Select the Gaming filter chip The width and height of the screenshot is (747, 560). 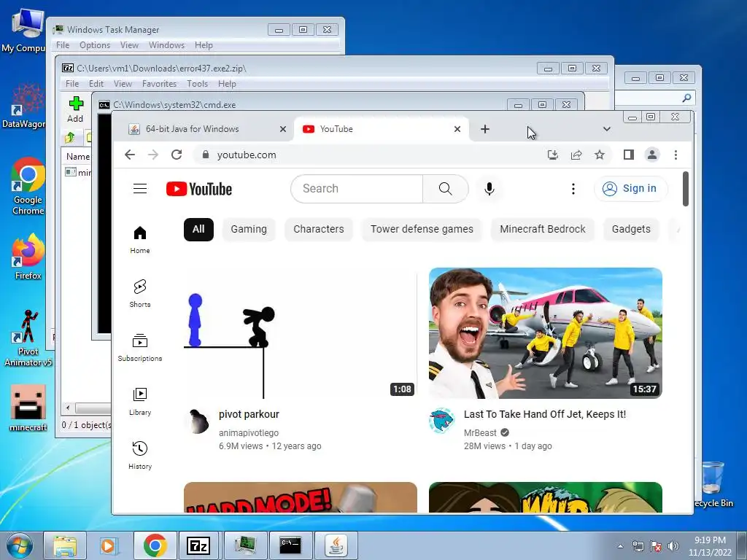(x=249, y=229)
